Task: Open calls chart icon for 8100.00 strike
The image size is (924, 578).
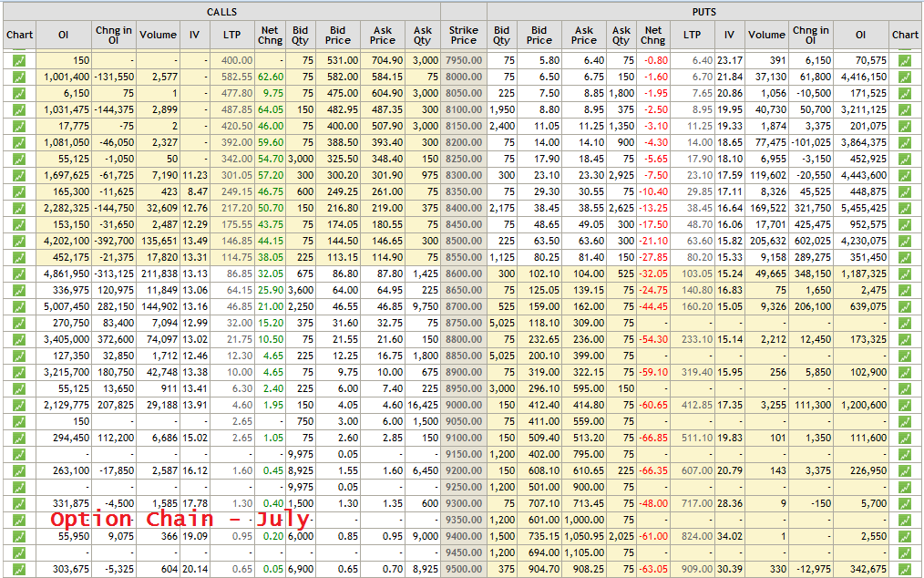Action: click(x=19, y=109)
